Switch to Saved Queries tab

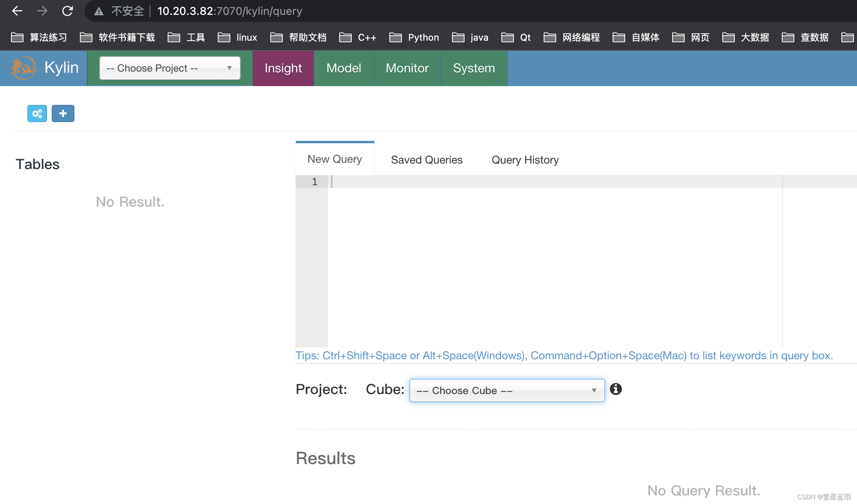point(427,160)
